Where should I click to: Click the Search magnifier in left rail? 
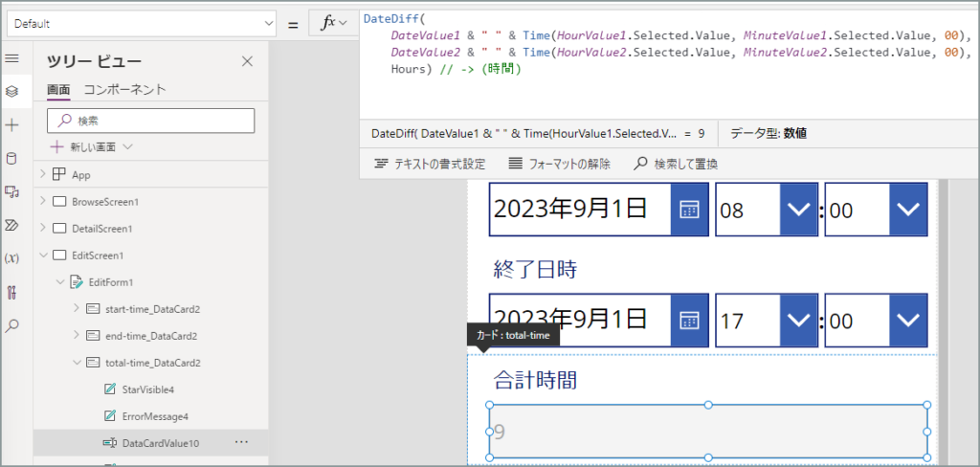[x=11, y=325]
